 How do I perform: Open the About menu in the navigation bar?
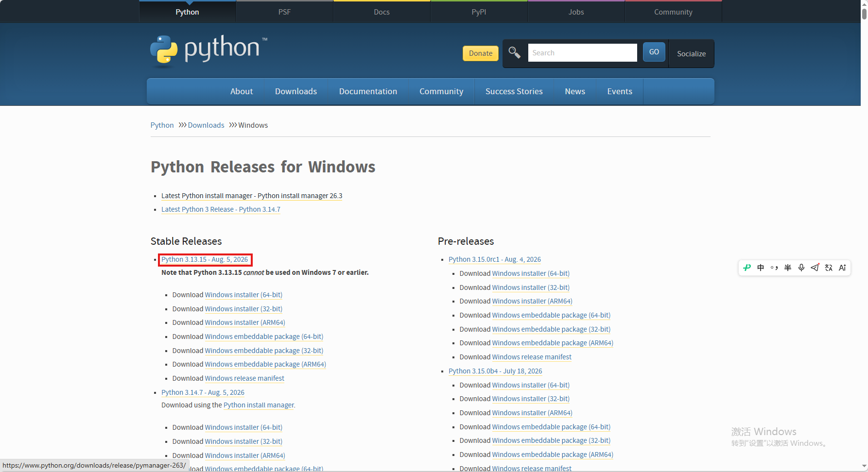coord(242,91)
